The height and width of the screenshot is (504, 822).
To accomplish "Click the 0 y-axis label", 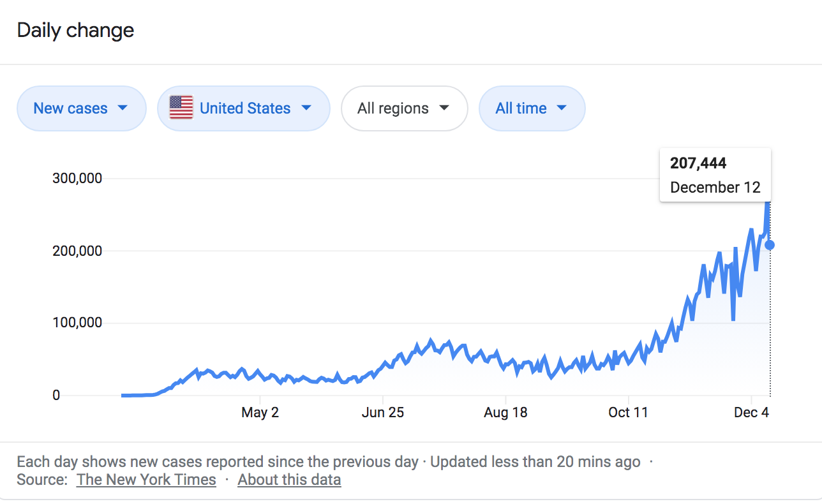I will [56, 396].
